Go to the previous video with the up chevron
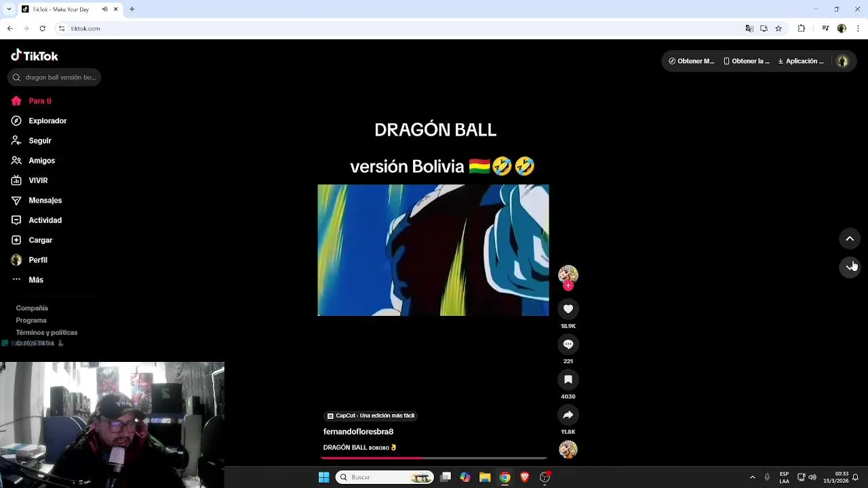 850,239
